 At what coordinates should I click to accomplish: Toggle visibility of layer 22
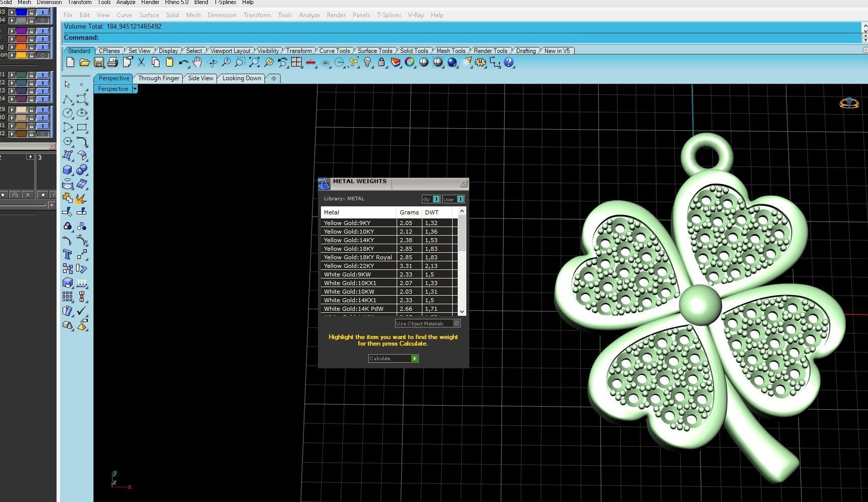coord(43,83)
